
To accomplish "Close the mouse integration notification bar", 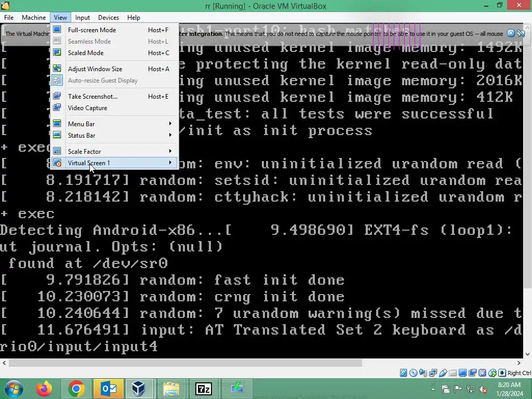I will (x=511, y=33).
